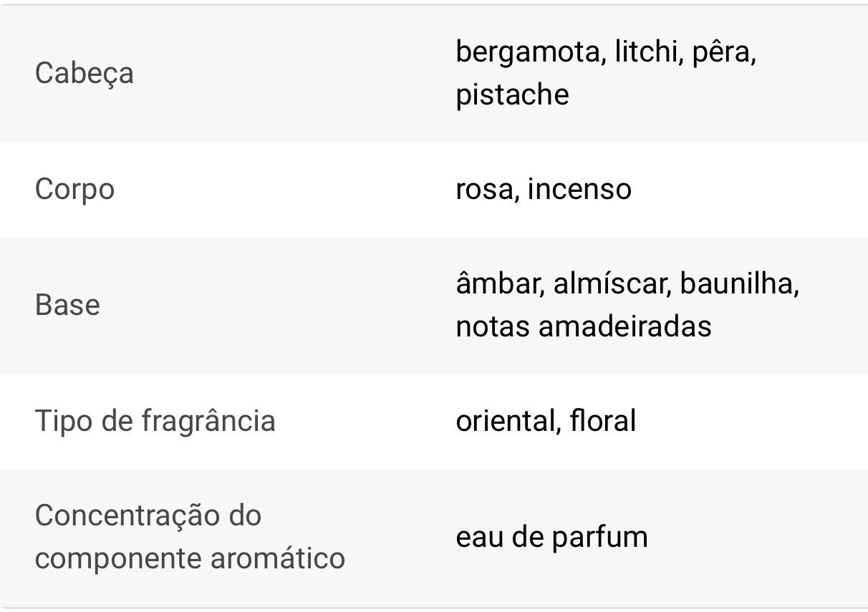868x612 pixels.
Task: Click the Concentração do label line
Action: pos(148,515)
